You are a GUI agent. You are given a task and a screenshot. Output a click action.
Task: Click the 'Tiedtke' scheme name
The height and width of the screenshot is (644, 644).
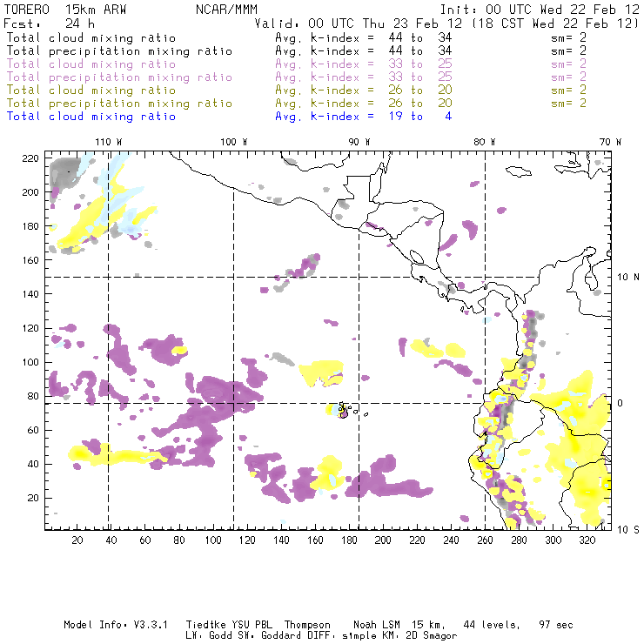click(x=206, y=625)
